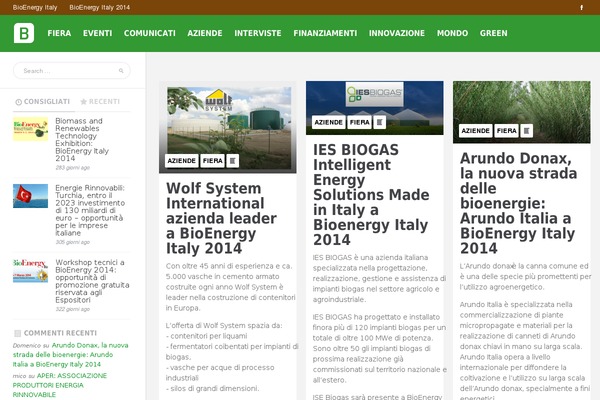Open Domenico's comment on Arundo Donax link
The image size is (600, 400).
pyautogui.click(x=71, y=354)
